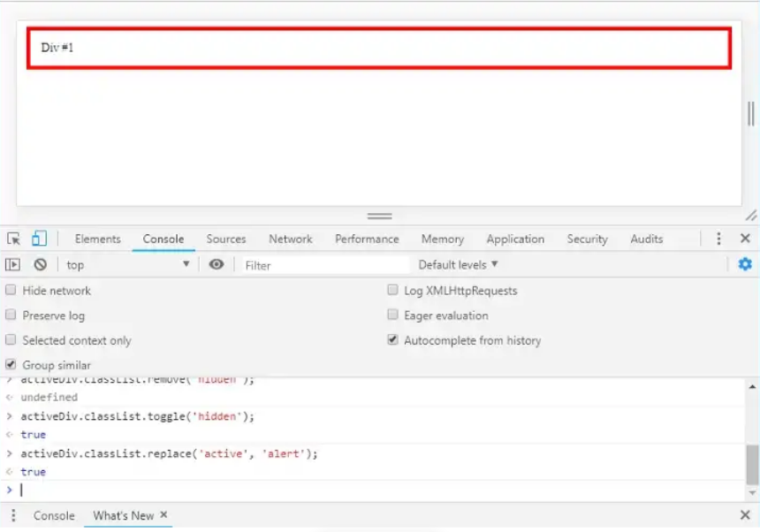This screenshot has height=532, width=760.
Task: Enable the Hide network checkbox
Action: point(11,291)
